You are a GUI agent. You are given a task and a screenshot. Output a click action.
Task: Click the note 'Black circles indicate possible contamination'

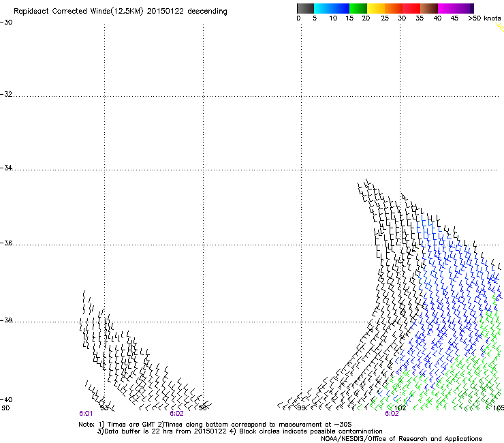pyautogui.click(x=311, y=431)
